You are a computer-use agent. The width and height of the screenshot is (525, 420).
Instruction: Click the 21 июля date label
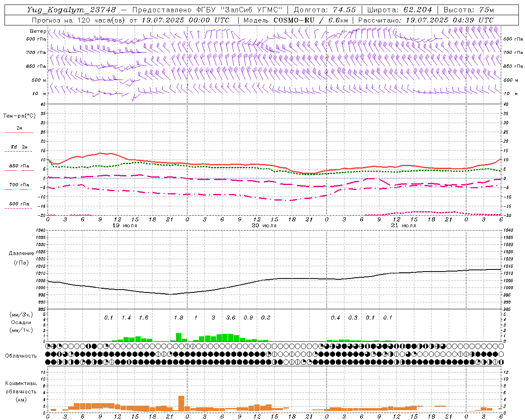coord(404,225)
